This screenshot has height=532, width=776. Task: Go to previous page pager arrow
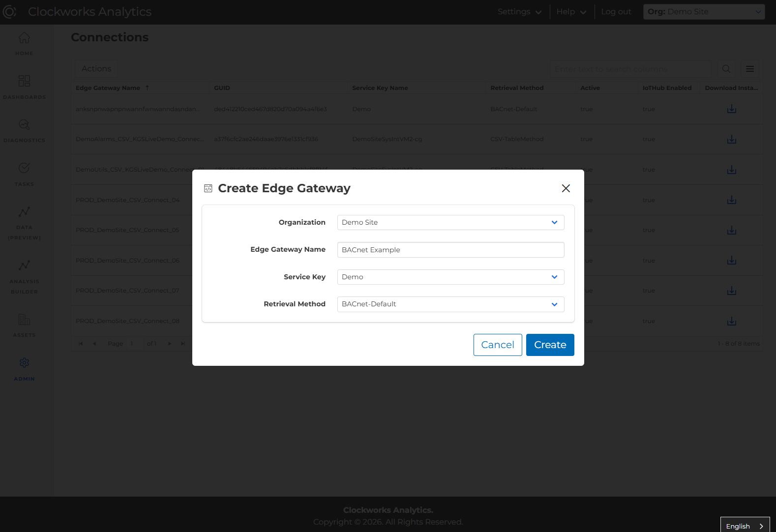[94, 344]
